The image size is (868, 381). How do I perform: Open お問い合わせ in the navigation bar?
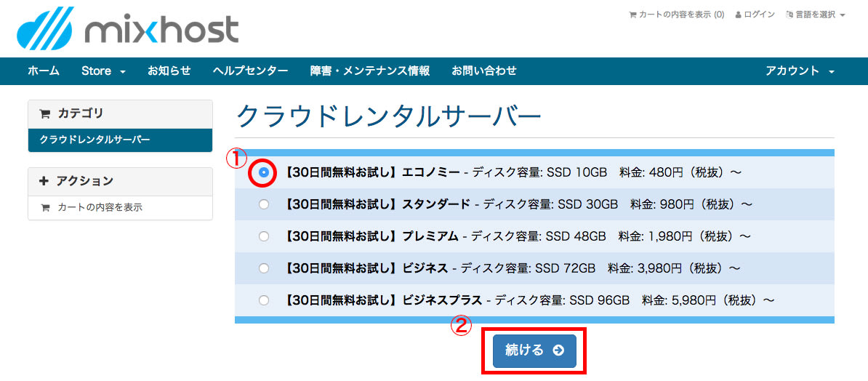484,71
